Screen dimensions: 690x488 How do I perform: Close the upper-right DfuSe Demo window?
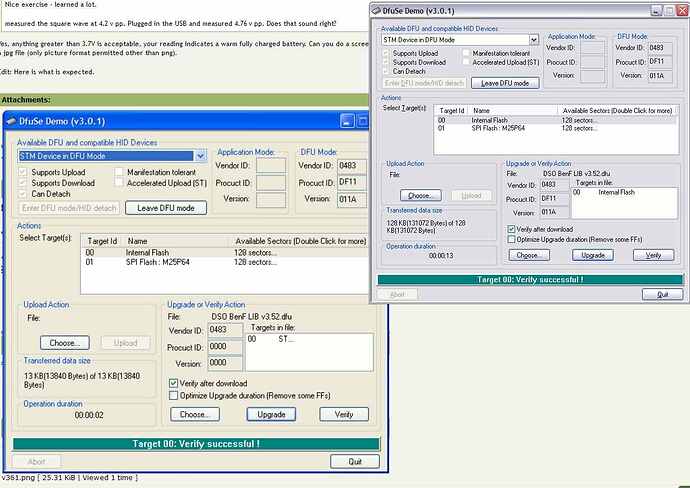click(x=683, y=11)
